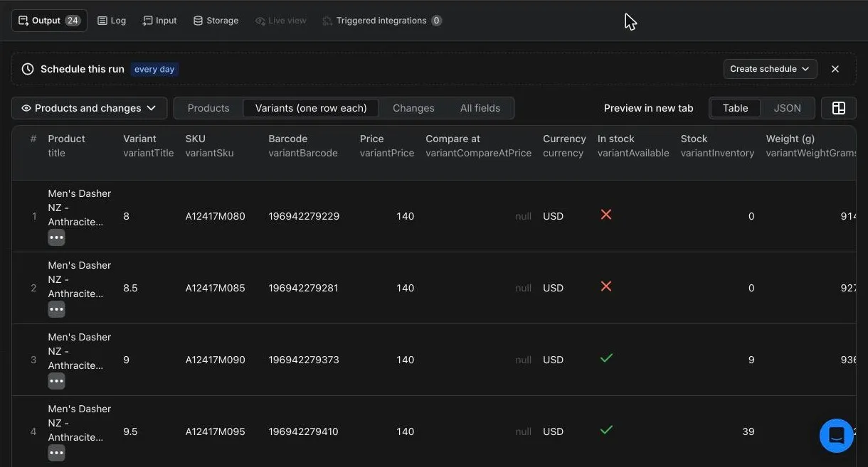Click variant size 9.5 cell
The image size is (868, 467).
pyautogui.click(x=130, y=431)
